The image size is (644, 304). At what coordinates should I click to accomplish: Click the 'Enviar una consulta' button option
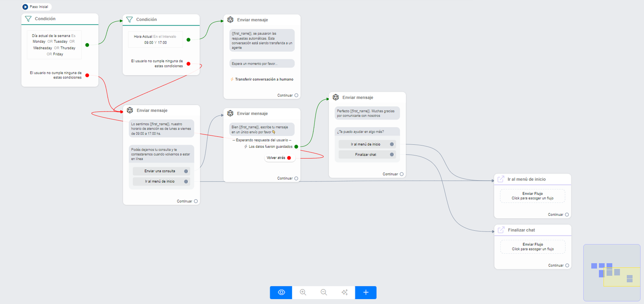160,171
